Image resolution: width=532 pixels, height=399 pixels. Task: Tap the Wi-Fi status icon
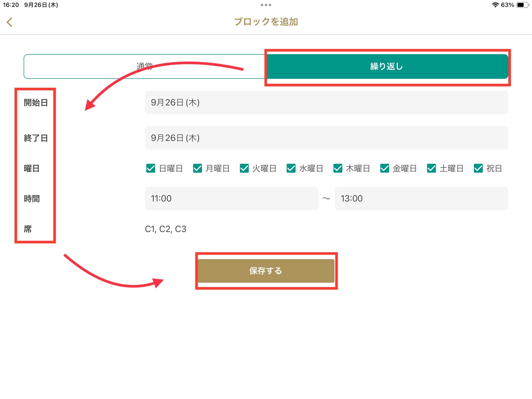click(x=495, y=5)
